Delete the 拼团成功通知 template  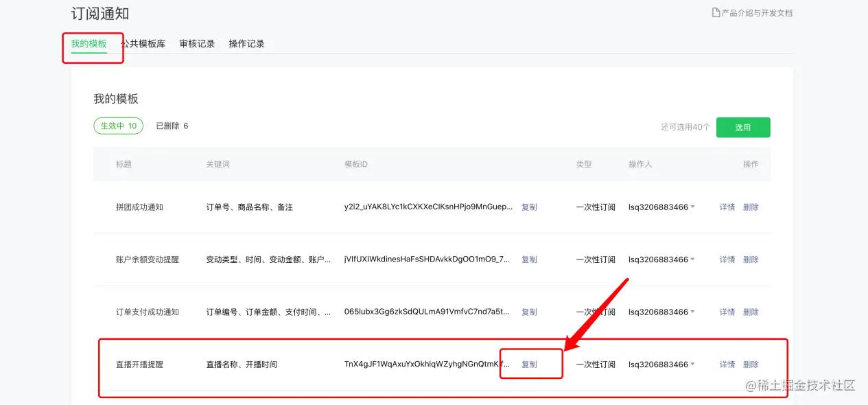click(751, 207)
